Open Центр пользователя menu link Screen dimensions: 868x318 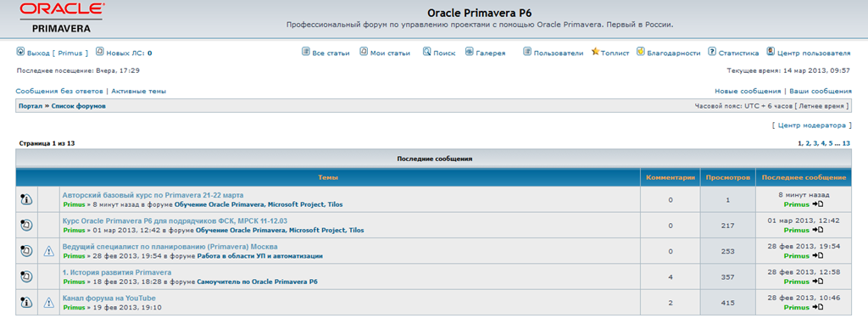tap(814, 53)
